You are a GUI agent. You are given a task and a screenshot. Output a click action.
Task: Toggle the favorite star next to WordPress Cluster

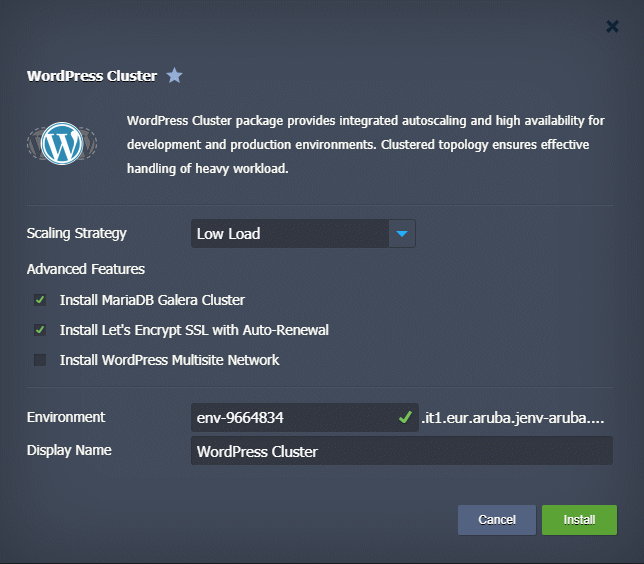[x=175, y=75]
